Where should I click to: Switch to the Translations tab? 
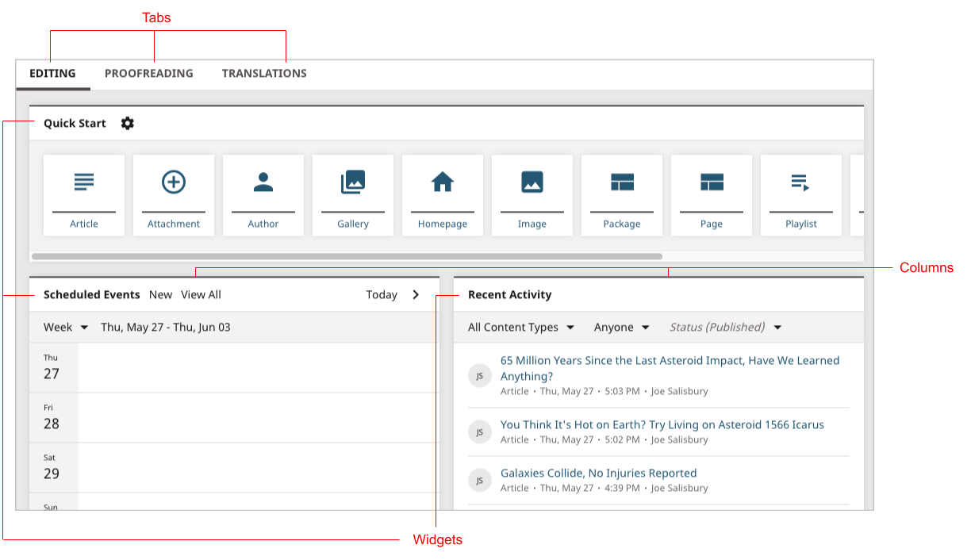click(x=264, y=74)
